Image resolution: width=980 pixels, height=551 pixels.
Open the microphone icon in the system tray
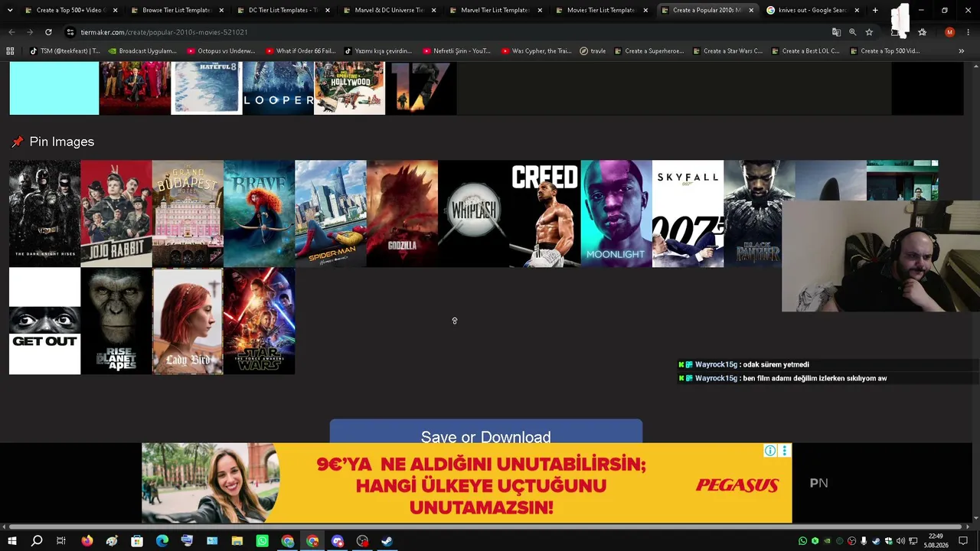coord(864,541)
